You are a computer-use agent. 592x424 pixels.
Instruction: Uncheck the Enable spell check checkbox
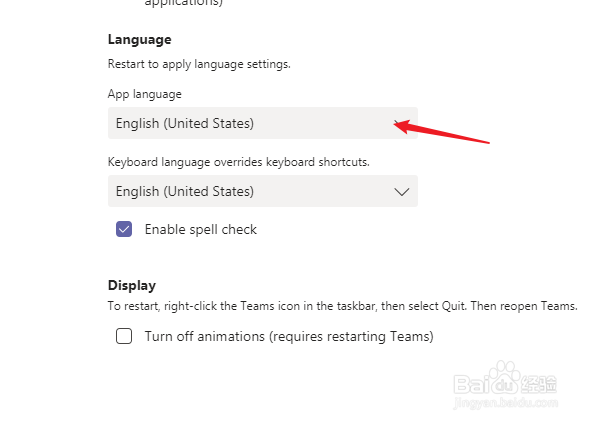124,229
